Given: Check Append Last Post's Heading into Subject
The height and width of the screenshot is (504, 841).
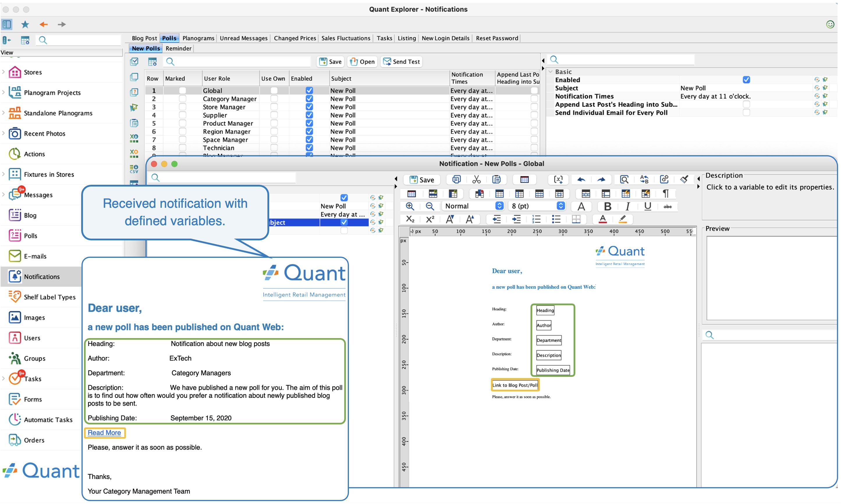Looking at the screenshot, I should point(746,104).
